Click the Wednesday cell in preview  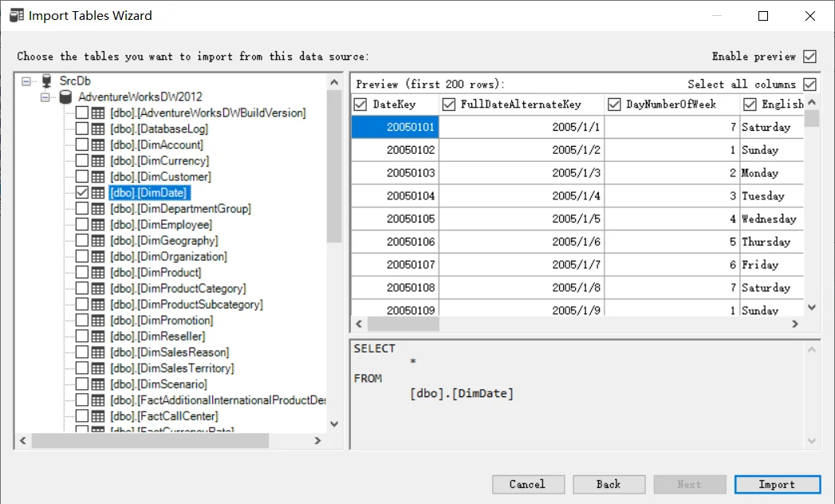772,219
